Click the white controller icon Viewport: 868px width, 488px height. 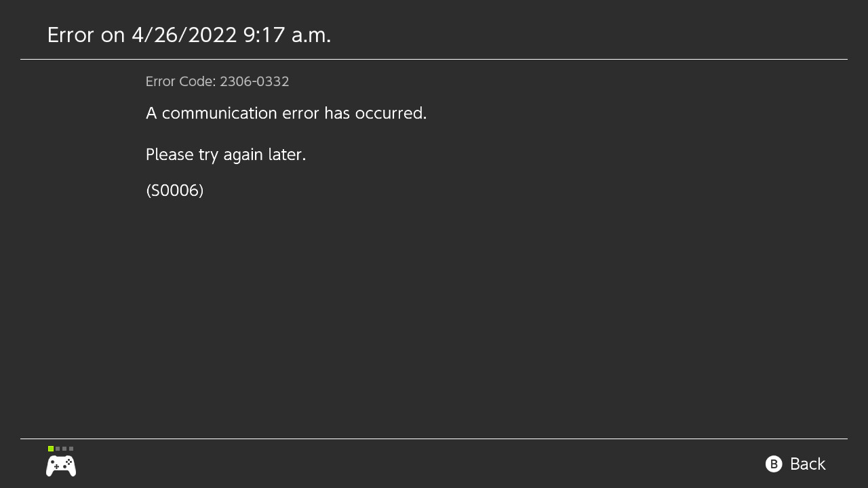[x=61, y=466]
